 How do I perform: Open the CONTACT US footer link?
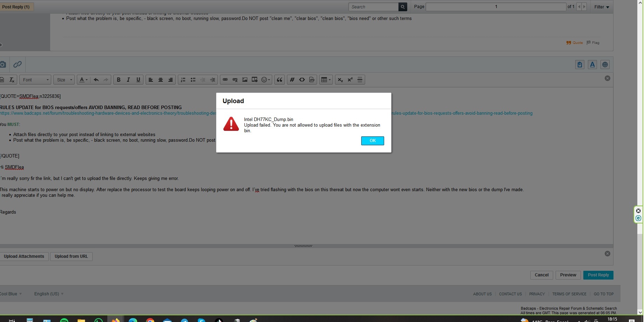[510, 294]
